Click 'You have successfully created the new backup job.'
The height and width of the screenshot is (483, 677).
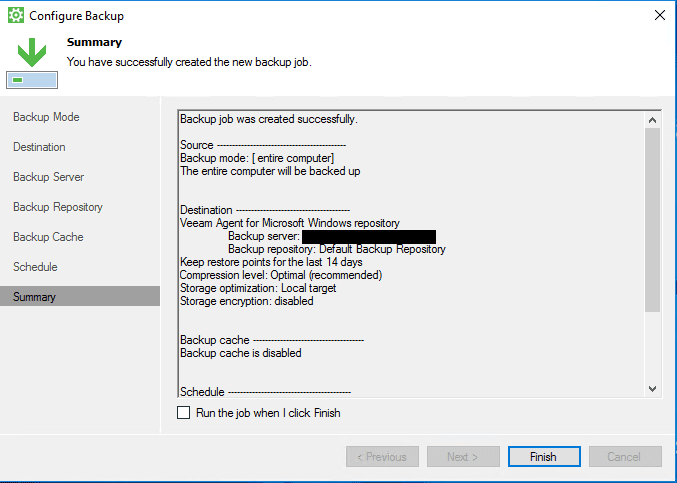click(189, 62)
